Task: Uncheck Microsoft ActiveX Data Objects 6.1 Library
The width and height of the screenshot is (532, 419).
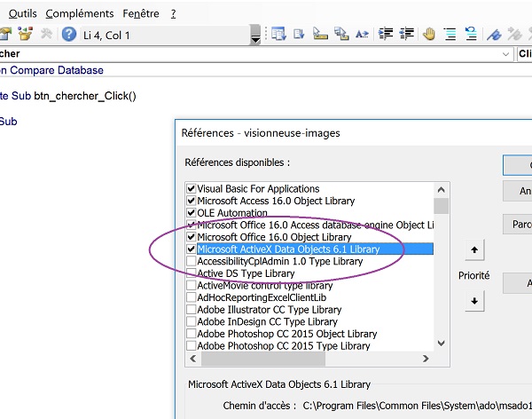Action: point(191,249)
